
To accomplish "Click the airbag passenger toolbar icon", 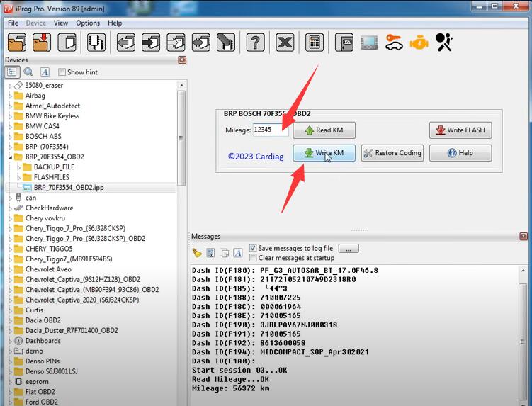I will (443, 43).
